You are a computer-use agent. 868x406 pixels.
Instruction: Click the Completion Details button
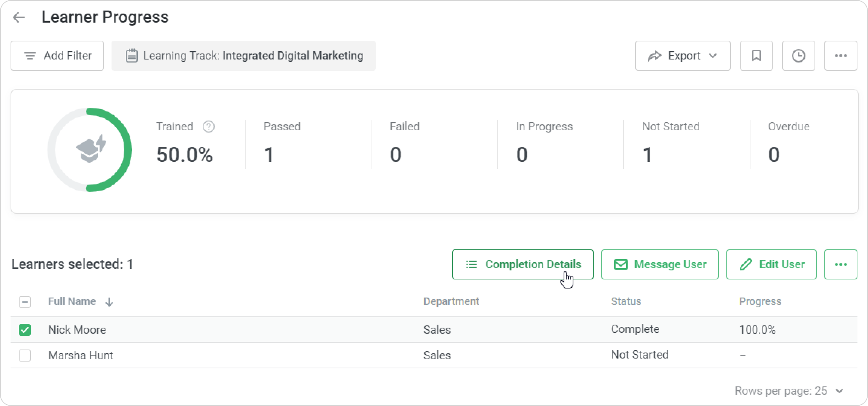[x=523, y=264]
